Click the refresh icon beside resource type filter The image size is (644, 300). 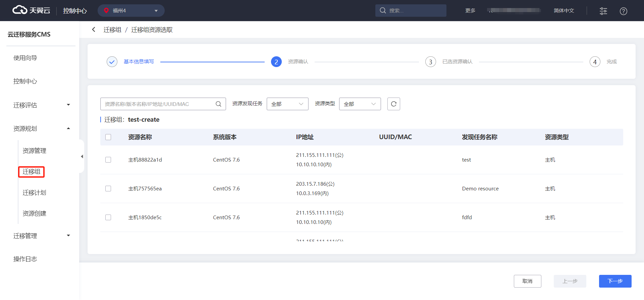click(x=394, y=104)
